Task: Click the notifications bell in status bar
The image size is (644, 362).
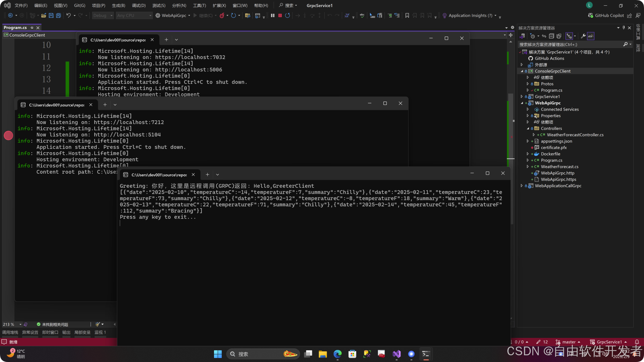Action: pos(637,342)
